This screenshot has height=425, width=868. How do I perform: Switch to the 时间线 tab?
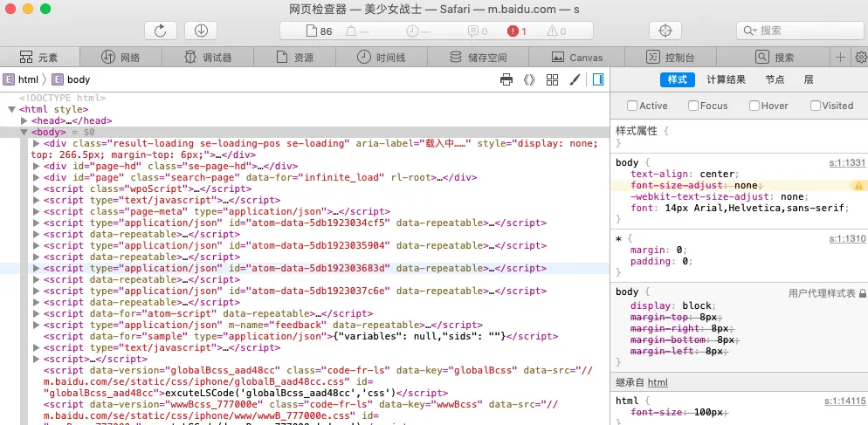point(381,57)
